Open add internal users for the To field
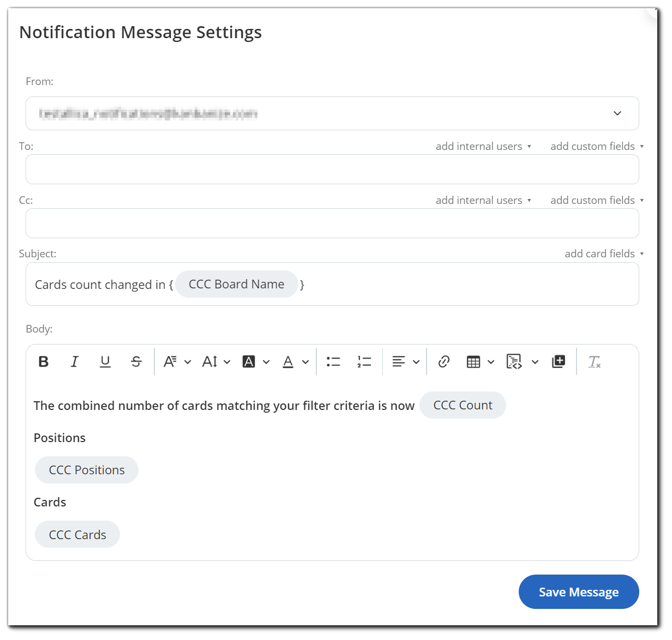Viewport: 672px width, 640px height. click(483, 146)
